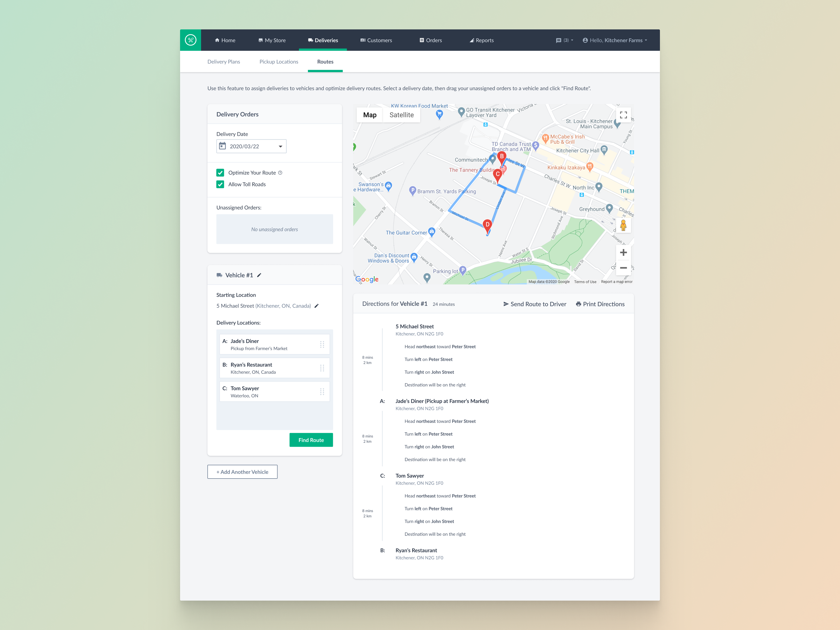Open Hello, Kitchener Farms account menu
The width and height of the screenshot is (840, 630).
point(615,40)
